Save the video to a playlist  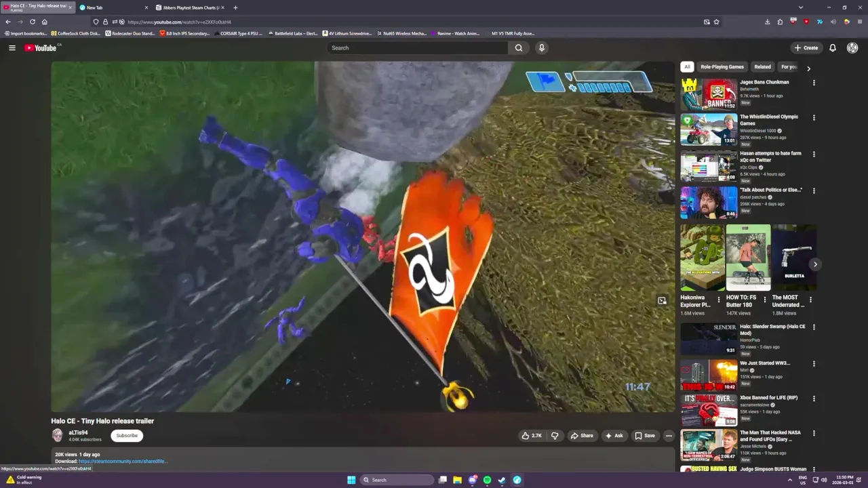tap(644, 436)
